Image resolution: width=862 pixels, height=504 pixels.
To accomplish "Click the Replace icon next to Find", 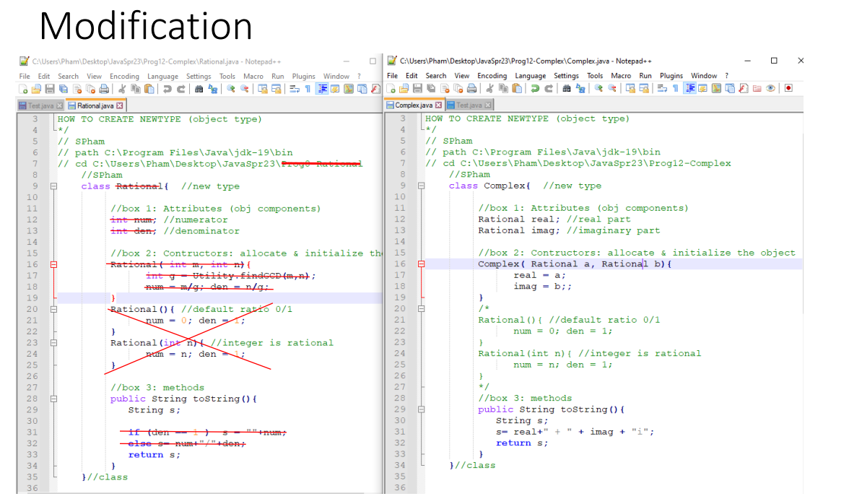I will (x=214, y=88).
